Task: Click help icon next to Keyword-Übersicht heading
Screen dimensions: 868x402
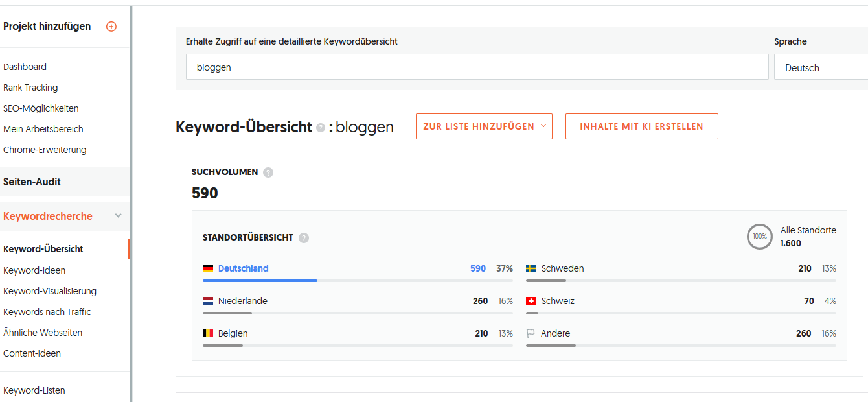Action: click(x=320, y=128)
